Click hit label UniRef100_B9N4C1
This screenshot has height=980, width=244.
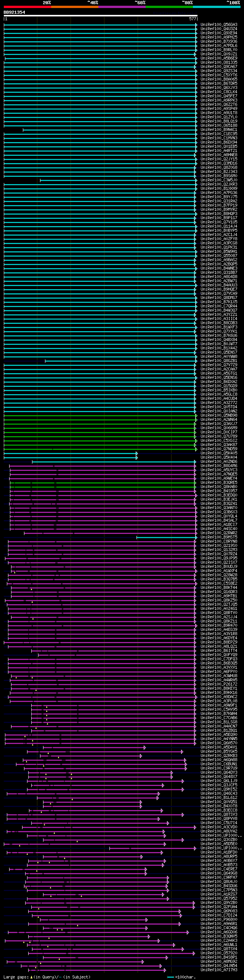click(219, 129)
